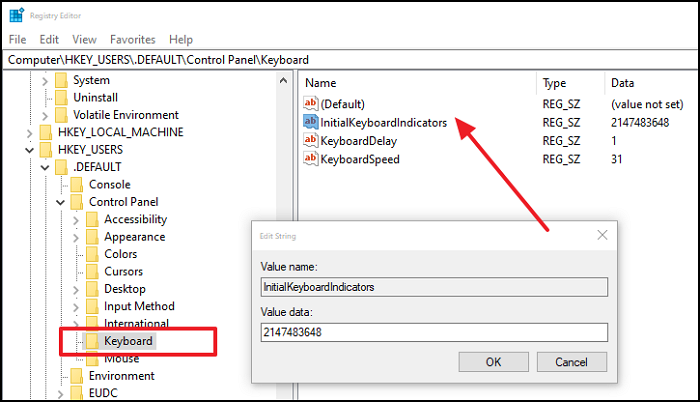The image size is (700, 402).
Task: Click the KeyboardDelay string value icon
Action: [310, 140]
